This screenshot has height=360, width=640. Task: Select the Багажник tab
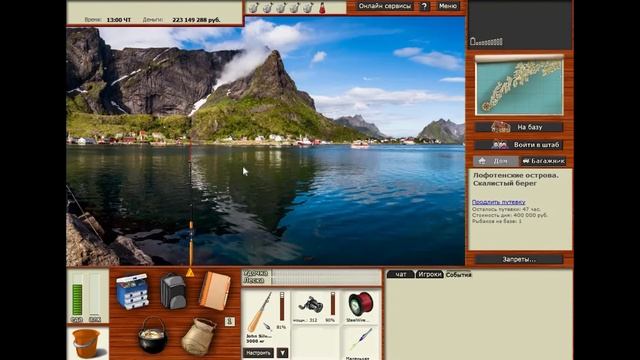(543, 161)
